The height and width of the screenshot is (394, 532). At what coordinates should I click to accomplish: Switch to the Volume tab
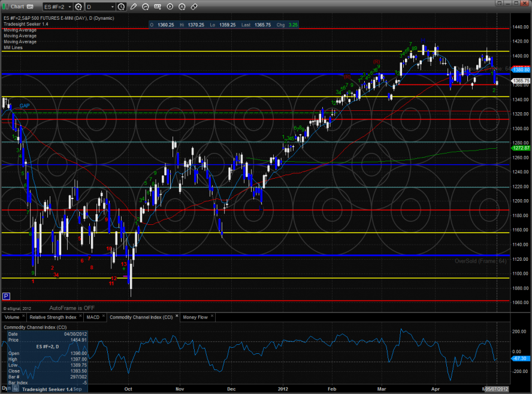12,317
